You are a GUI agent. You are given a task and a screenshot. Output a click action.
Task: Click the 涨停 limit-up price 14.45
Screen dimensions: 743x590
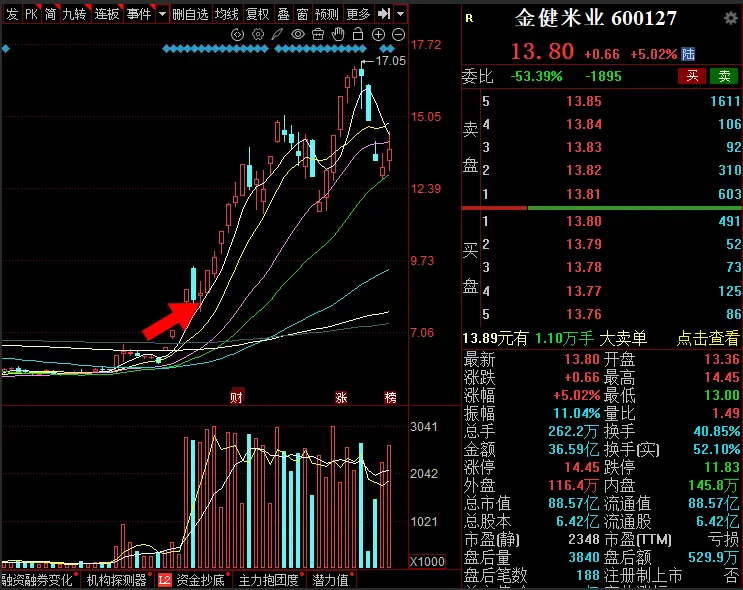pyautogui.click(x=581, y=467)
